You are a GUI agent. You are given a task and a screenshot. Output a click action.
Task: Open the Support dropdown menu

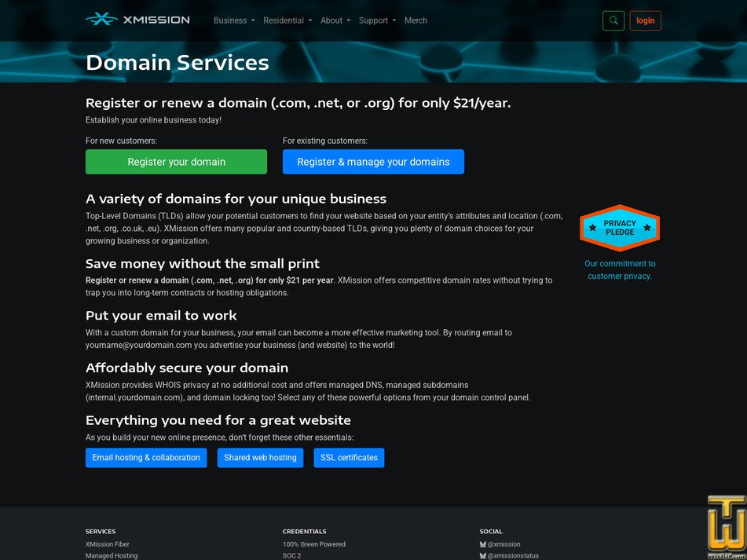tap(375, 21)
